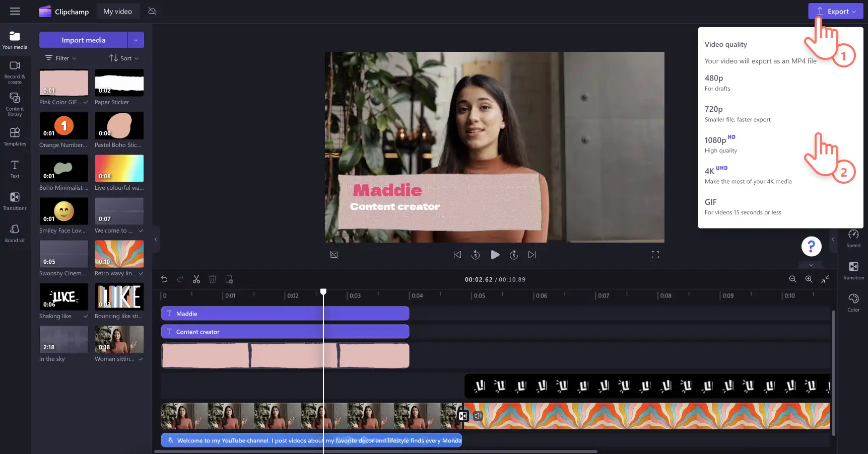The width and height of the screenshot is (868, 454).
Task: Click the split scissors tool
Action: 196,279
